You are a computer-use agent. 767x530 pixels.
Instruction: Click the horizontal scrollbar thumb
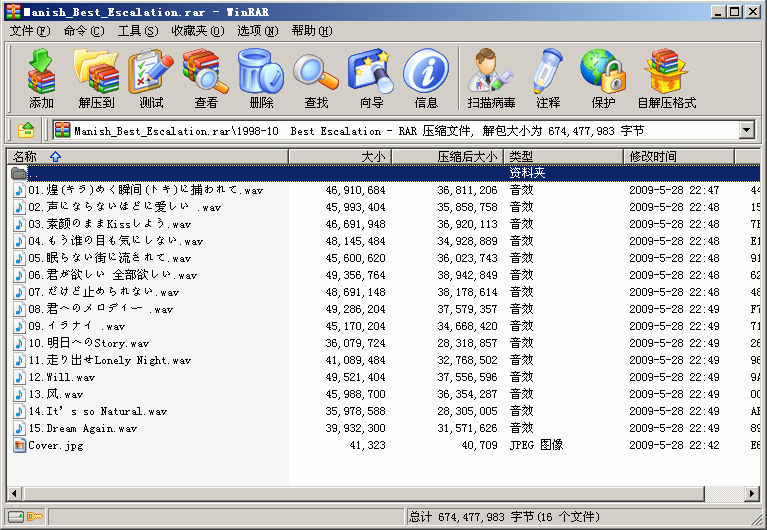pos(363,493)
